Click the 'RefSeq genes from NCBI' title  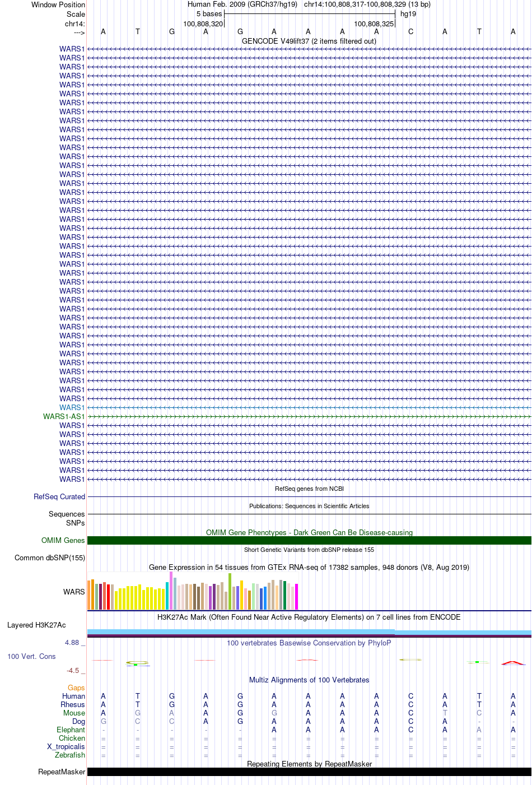tap(309, 489)
